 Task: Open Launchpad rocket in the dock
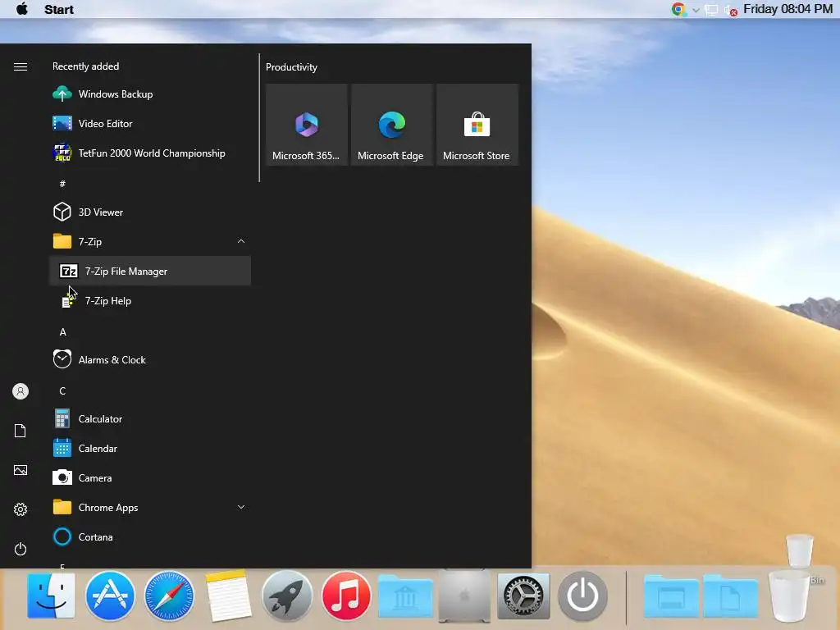[x=287, y=596]
